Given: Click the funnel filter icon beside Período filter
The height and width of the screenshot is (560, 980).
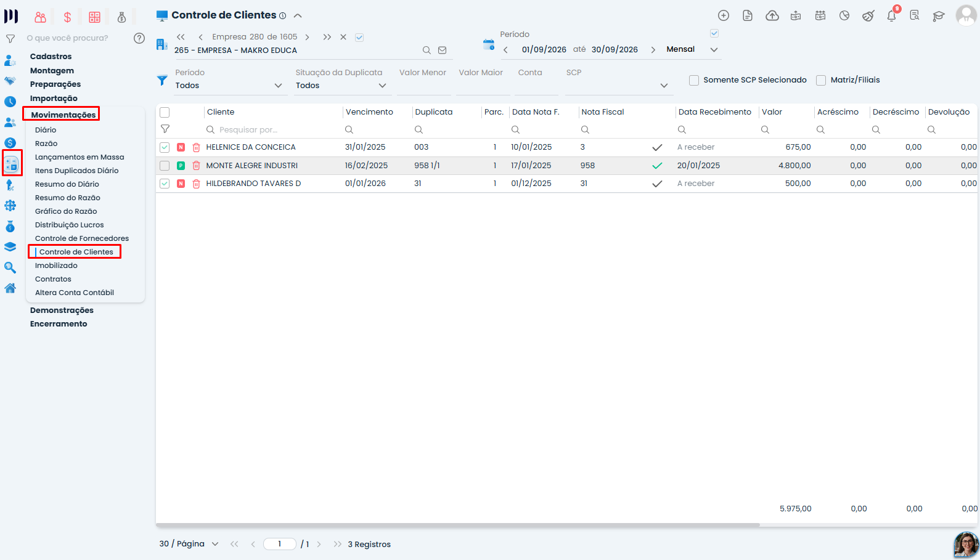Looking at the screenshot, I should [162, 80].
